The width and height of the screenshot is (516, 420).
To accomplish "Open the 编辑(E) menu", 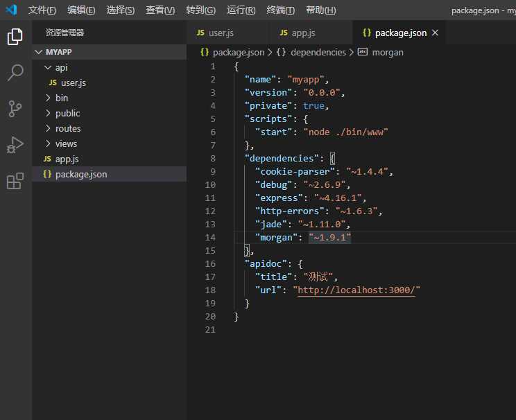I will pyautogui.click(x=81, y=10).
